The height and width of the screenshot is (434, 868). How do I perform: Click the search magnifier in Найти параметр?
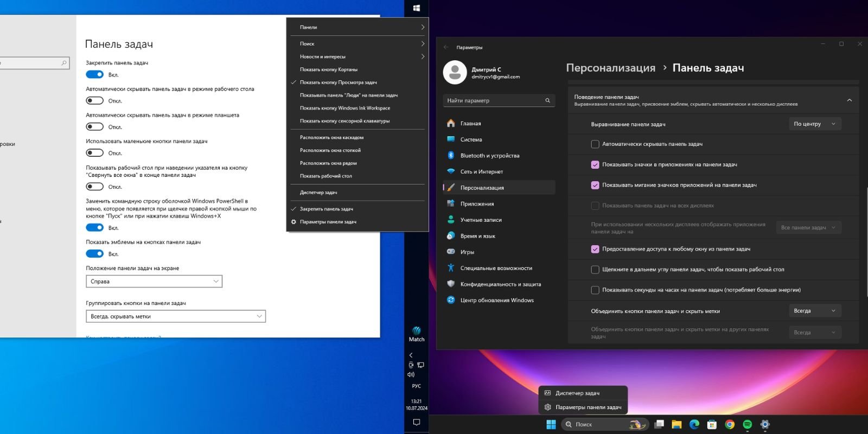tap(547, 100)
